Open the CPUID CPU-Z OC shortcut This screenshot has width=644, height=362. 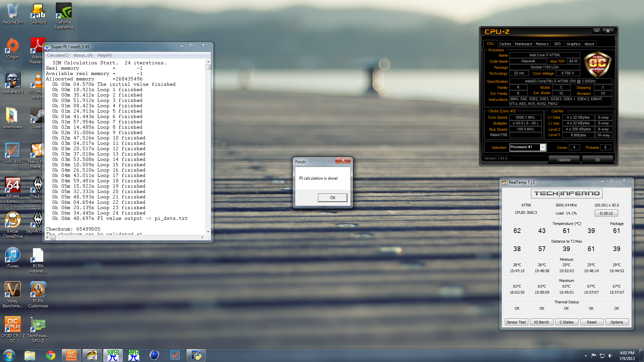click(x=13, y=330)
